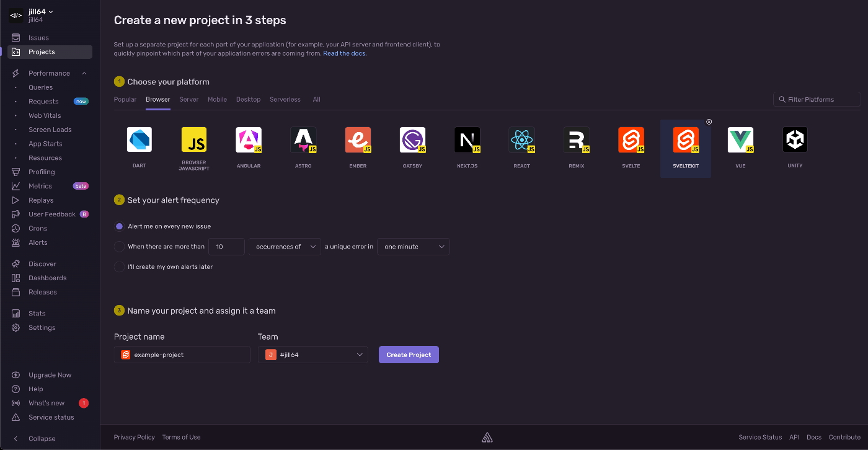The image size is (868, 450).
Task: Open Screen Loads under Performance
Action: (x=50, y=130)
